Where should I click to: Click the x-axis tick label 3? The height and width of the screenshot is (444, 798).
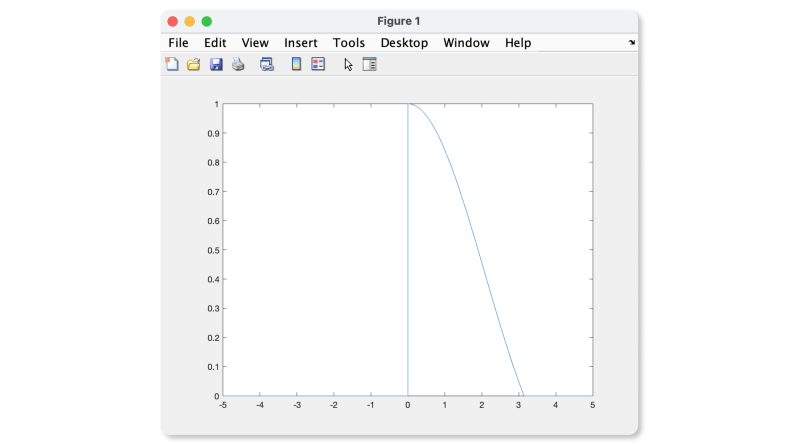(x=519, y=405)
